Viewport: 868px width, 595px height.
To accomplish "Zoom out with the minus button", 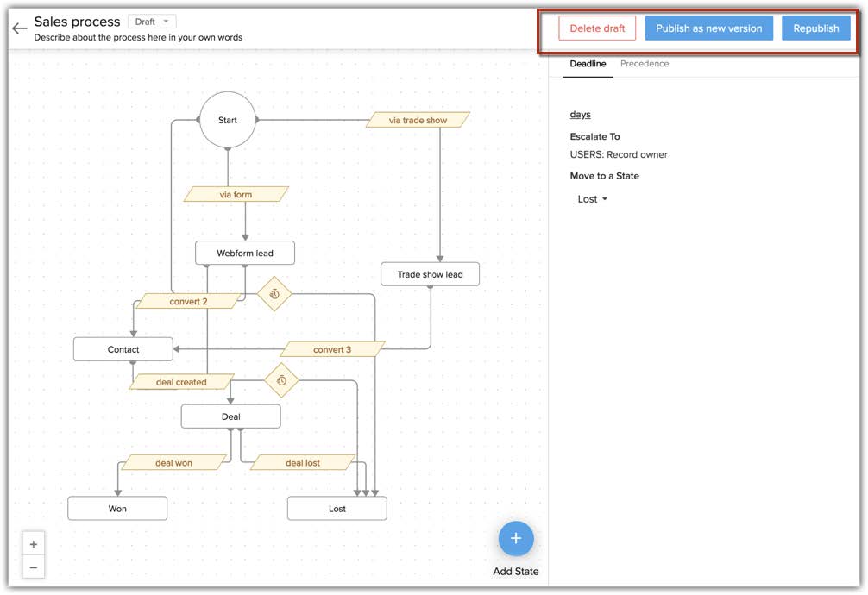I will [x=34, y=567].
